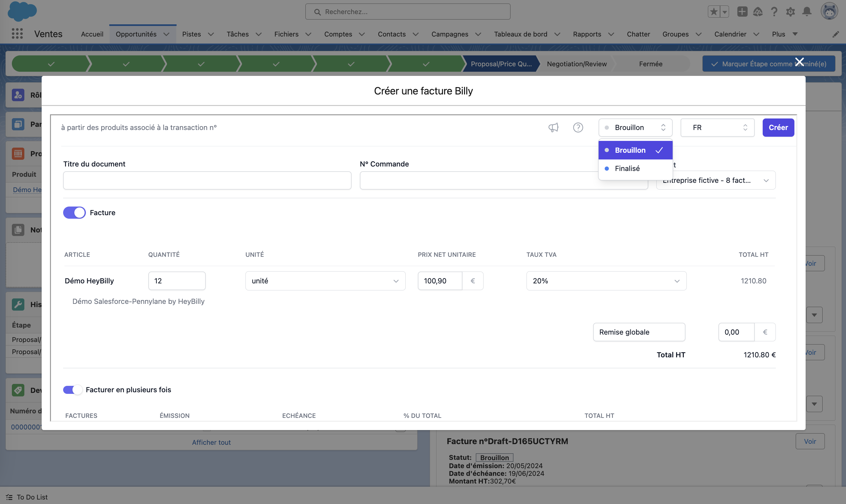
Task: Select the Finalisé status option
Action: [x=627, y=168]
